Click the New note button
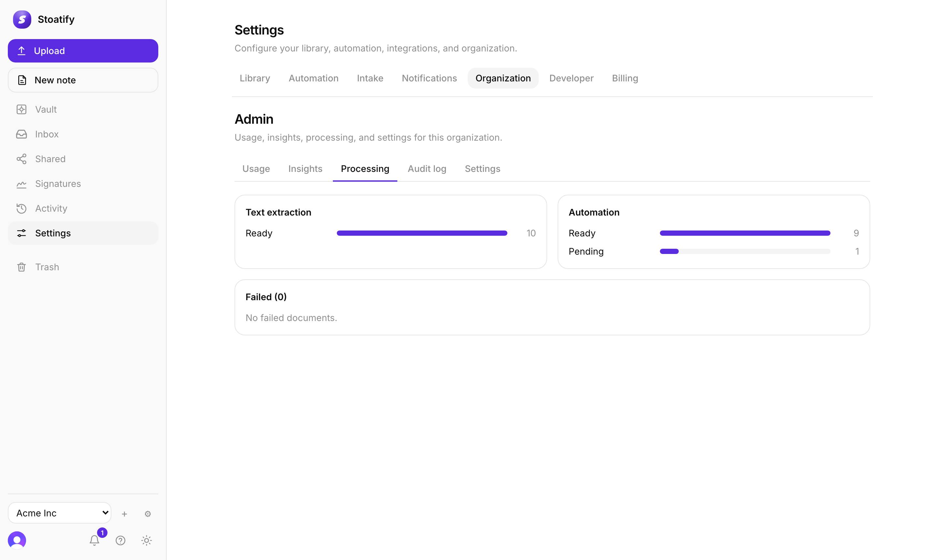 83,80
